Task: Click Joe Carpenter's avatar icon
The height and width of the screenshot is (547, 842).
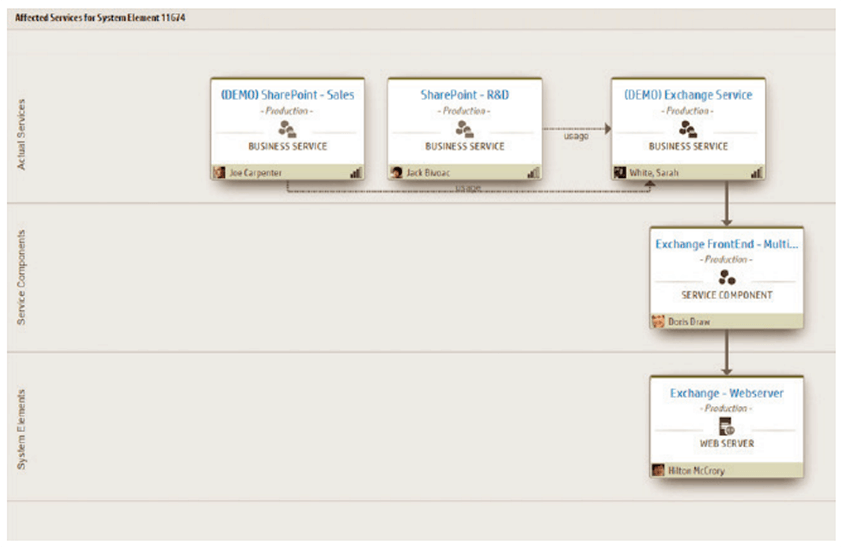Action: pos(219,172)
